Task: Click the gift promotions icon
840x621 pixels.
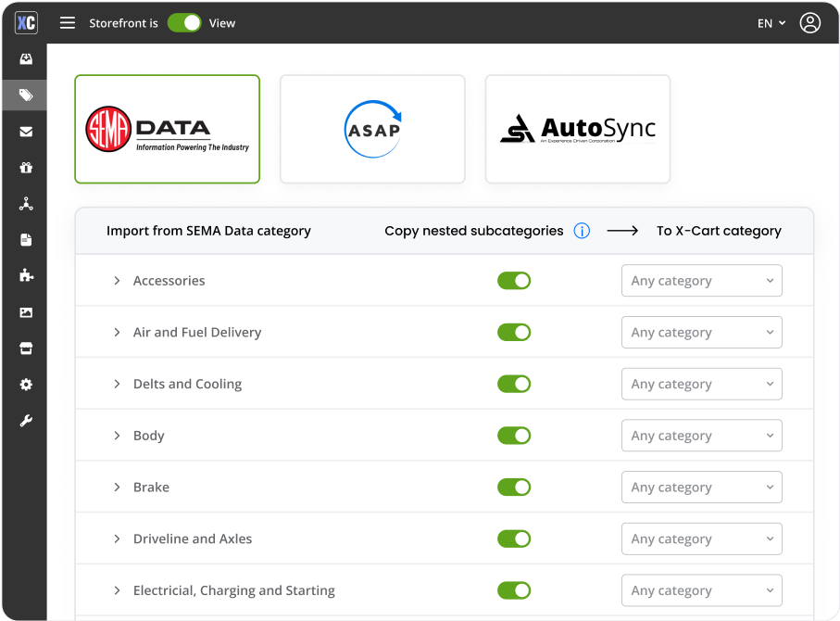Action: (25, 167)
